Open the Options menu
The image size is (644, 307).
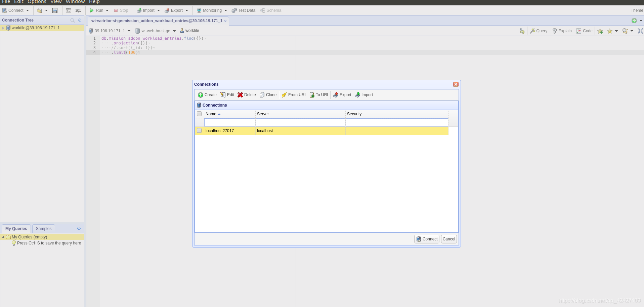37,2
